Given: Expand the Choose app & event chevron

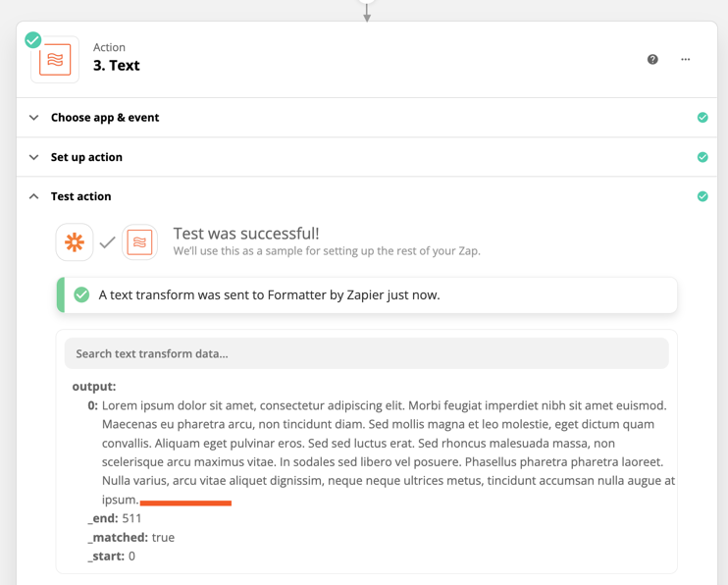Looking at the screenshot, I should click(34, 118).
